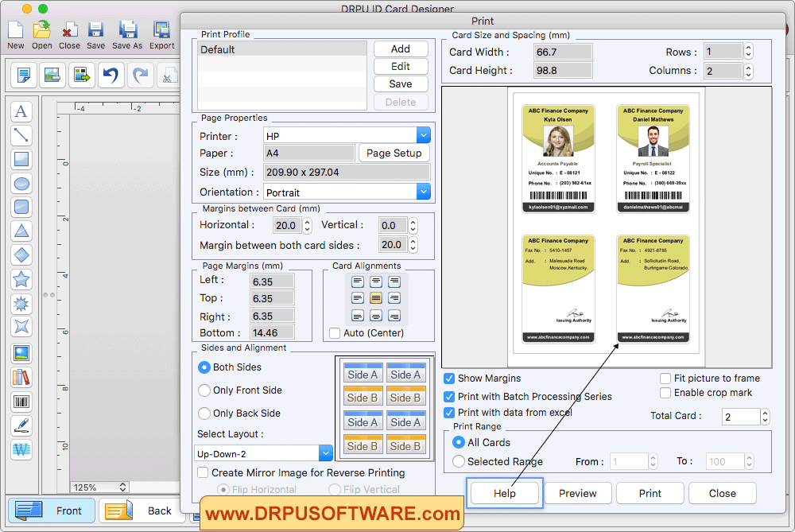
Task: Select the Rounded rectangle tool
Action: (21, 207)
